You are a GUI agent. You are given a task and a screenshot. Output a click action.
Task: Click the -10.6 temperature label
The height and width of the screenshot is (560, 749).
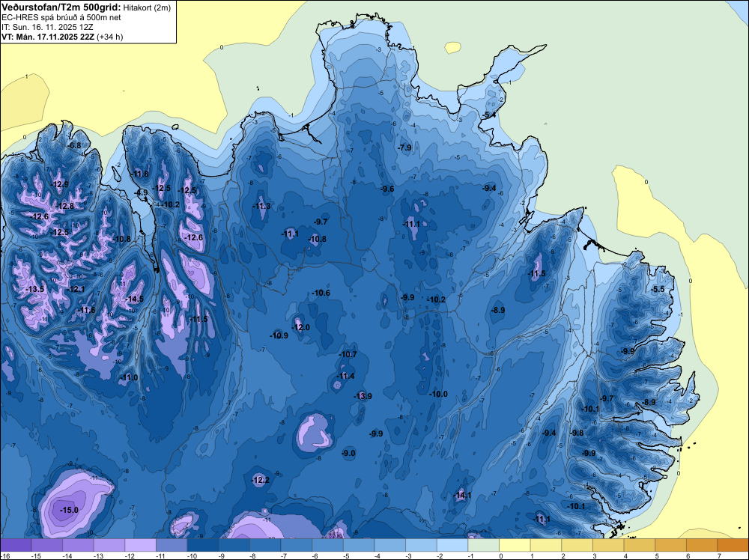321,293
